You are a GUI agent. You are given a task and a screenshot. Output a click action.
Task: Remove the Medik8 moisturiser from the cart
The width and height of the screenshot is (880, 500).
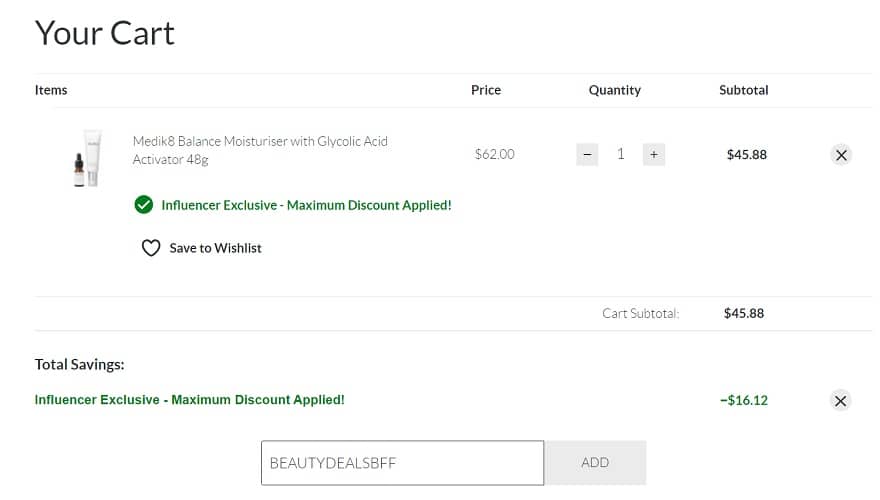click(x=841, y=155)
